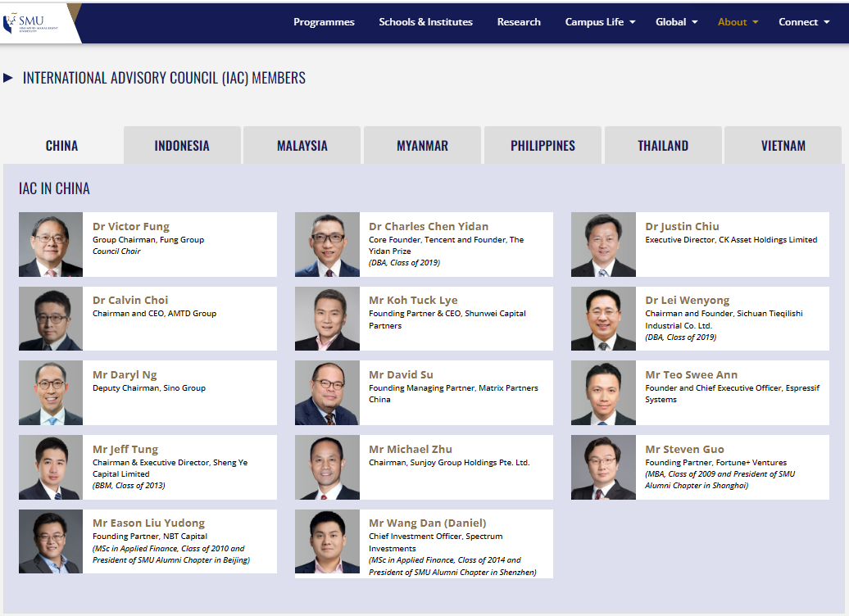Click the IAC in China heading

[x=54, y=188]
